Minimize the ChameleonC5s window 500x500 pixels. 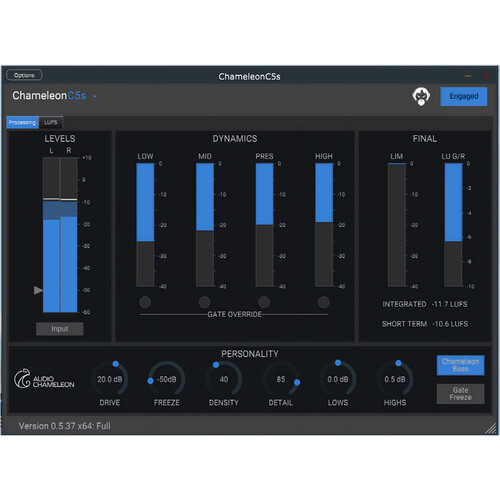click(468, 76)
